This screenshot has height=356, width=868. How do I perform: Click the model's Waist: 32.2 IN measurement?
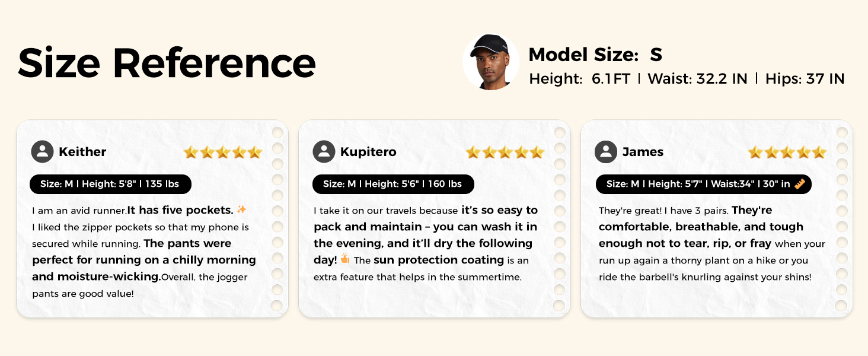(x=697, y=79)
